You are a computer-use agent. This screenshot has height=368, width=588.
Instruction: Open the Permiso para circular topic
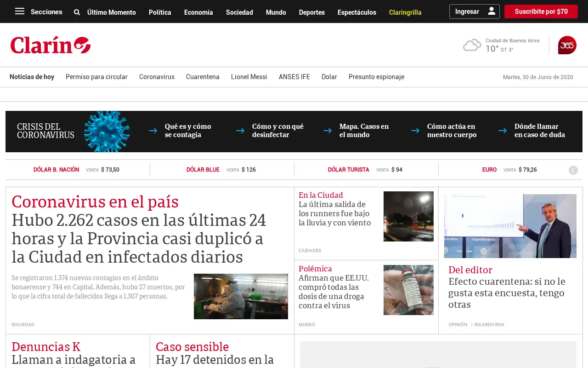point(96,77)
